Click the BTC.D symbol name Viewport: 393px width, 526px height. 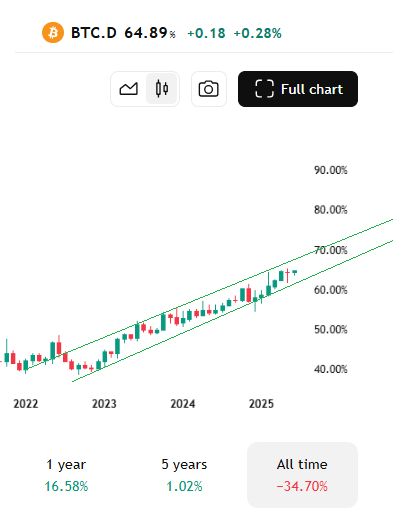[x=94, y=33]
